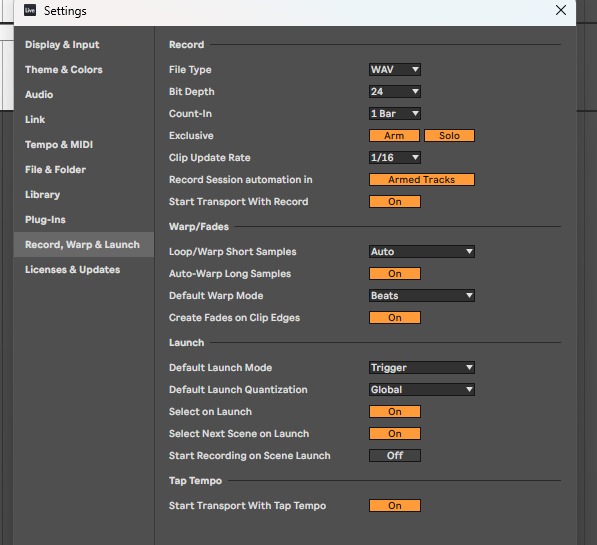The image size is (597, 545).
Task: Click the Default Warp Mode label
Action: 216,296
